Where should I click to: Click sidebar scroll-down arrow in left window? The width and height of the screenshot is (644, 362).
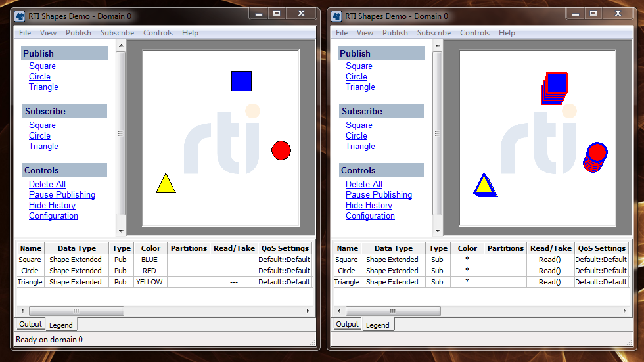point(121,231)
